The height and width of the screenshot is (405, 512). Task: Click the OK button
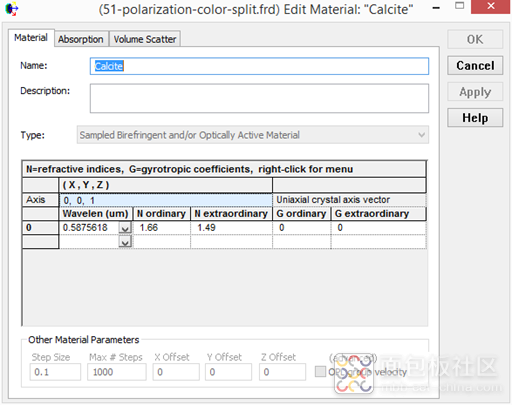pyautogui.click(x=475, y=39)
